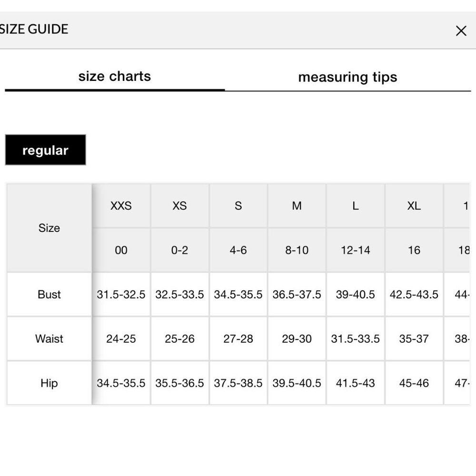
Task: Click waist measurement 35-37 cell
Action: coord(414,339)
